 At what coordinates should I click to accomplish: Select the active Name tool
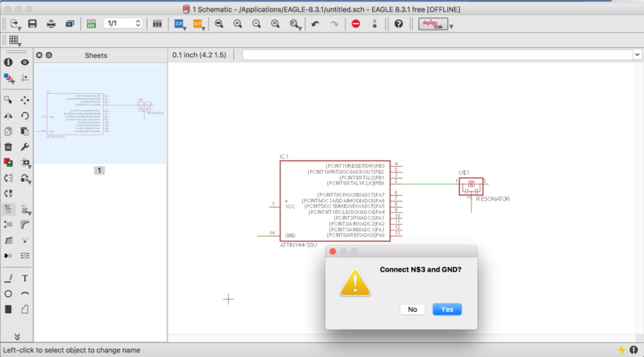(x=8, y=209)
